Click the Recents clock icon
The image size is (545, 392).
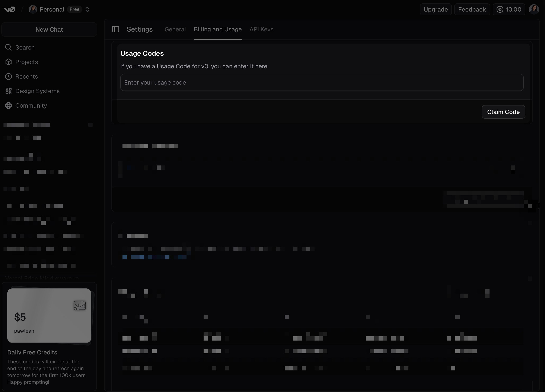[8, 76]
